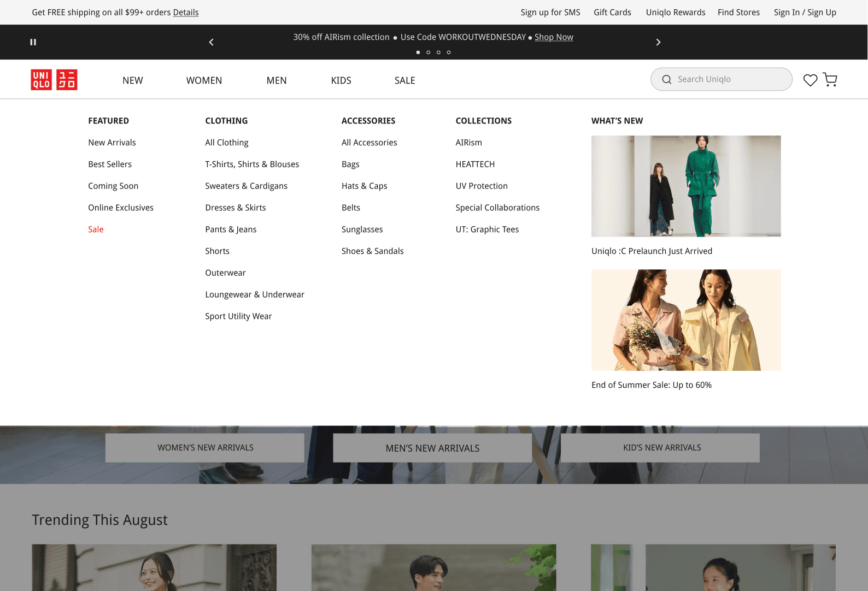Open Bags category
Image resolution: width=868 pixels, height=591 pixels.
coord(350,164)
